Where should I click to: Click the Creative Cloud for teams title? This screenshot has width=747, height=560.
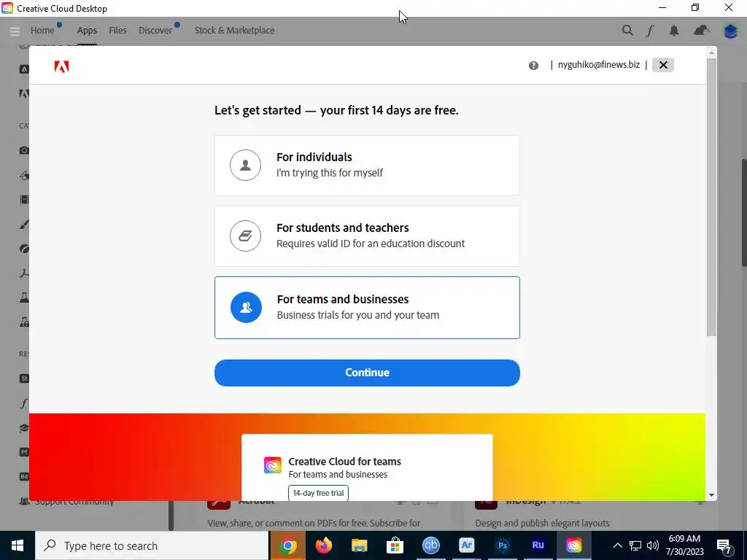[344, 462]
